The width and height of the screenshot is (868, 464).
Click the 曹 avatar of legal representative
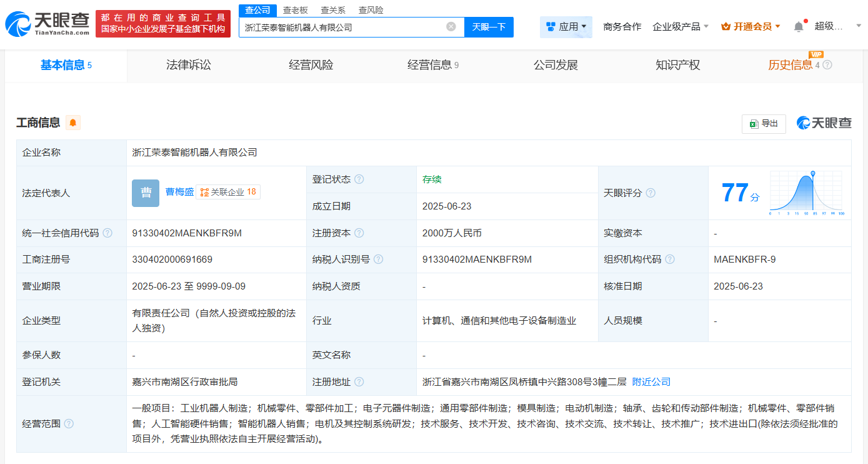point(145,193)
